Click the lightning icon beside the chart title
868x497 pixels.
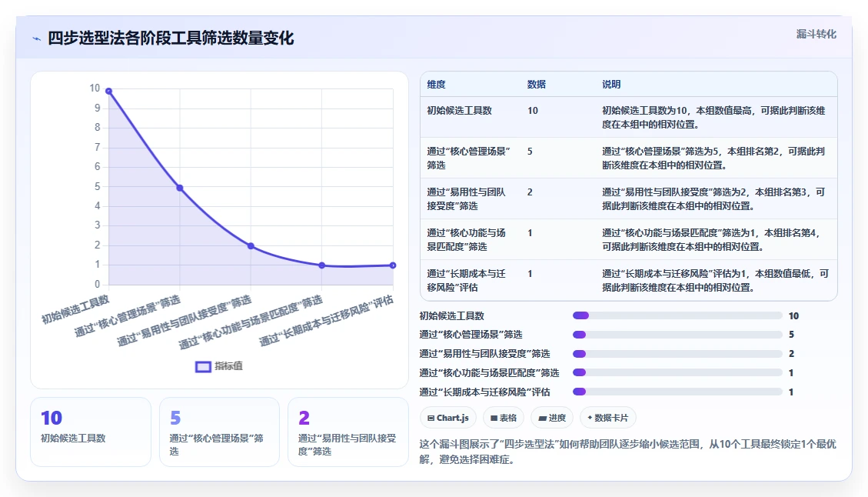tap(37, 38)
